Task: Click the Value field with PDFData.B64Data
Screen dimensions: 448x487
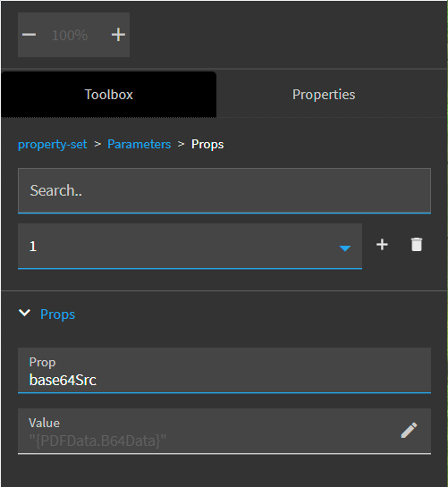Action: (x=224, y=431)
